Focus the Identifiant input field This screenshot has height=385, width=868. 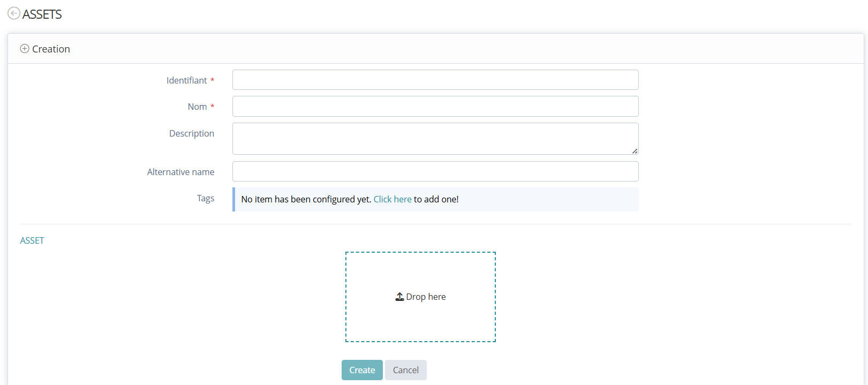coord(435,80)
